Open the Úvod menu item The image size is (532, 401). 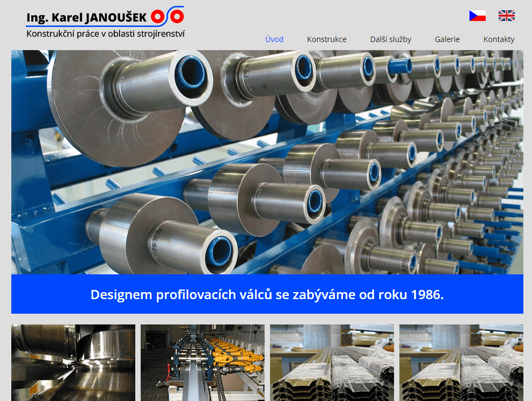tap(274, 39)
